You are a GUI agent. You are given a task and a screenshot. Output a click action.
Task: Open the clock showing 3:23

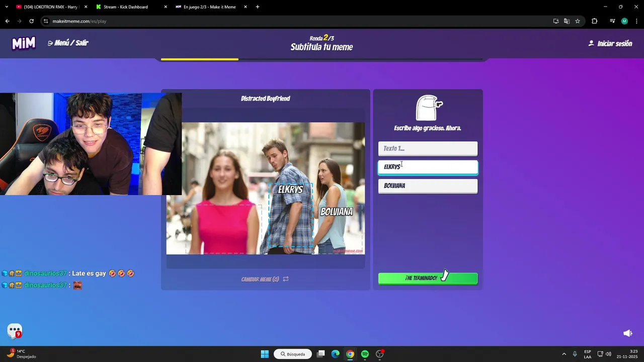627,354
